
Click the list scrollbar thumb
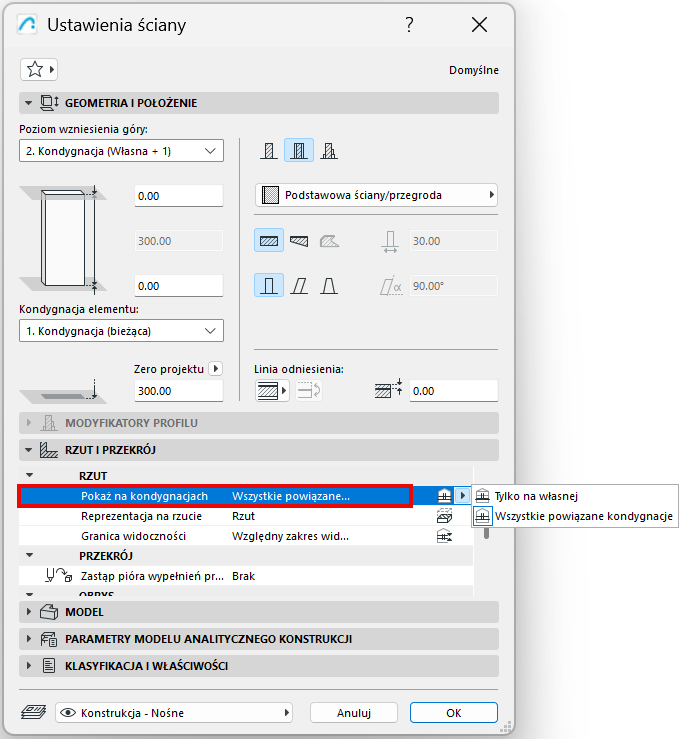pos(486,533)
